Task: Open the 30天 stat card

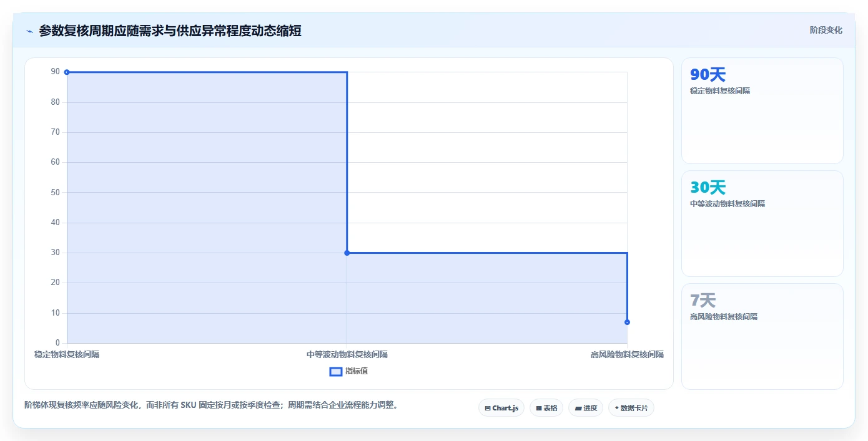Action: (762, 224)
